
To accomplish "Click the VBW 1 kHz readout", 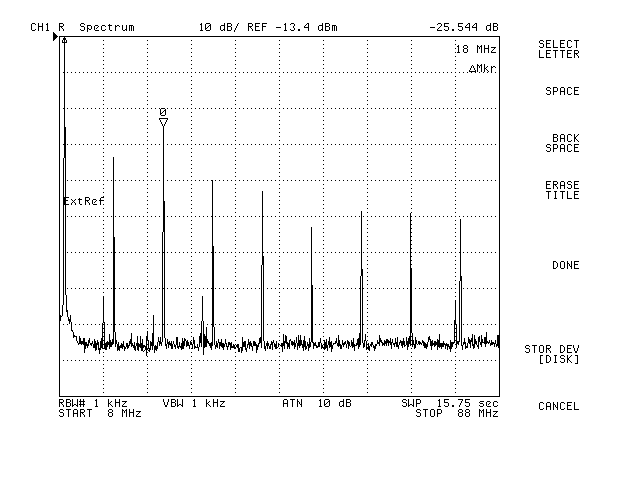I will [194, 403].
